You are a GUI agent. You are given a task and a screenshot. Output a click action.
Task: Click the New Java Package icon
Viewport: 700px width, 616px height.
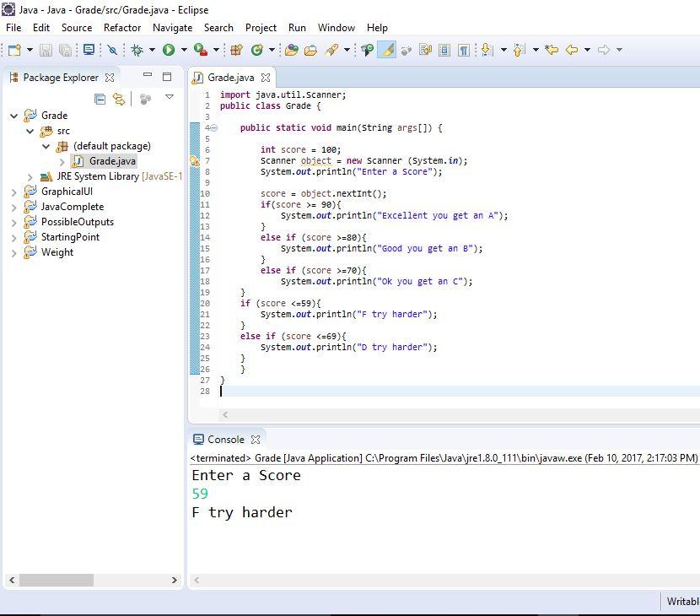pyautogui.click(x=236, y=50)
